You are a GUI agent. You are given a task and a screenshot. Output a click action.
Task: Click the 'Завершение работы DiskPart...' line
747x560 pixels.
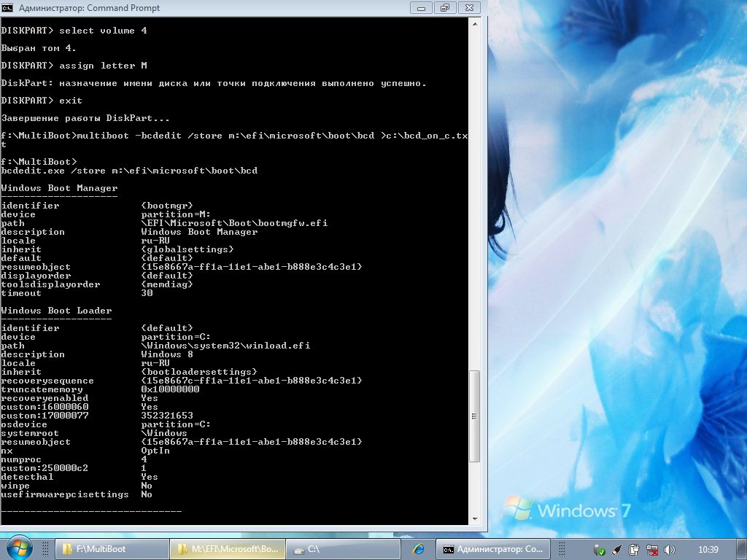click(85, 118)
